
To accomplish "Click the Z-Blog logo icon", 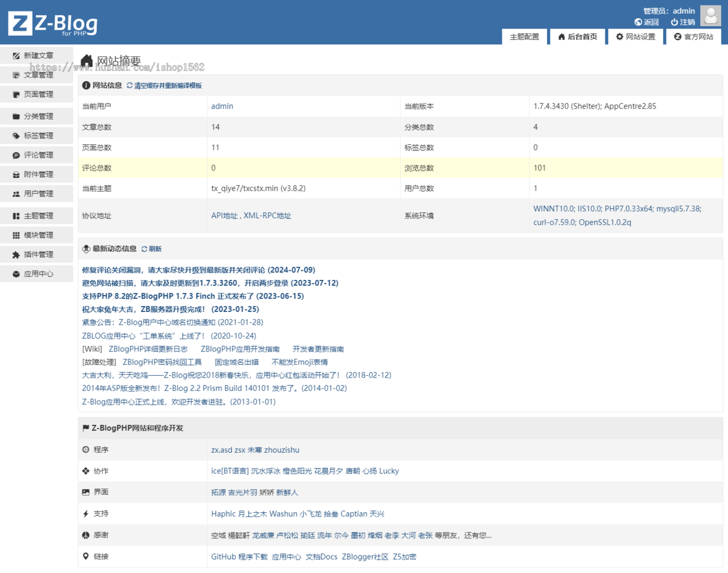I will click(20, 23).
